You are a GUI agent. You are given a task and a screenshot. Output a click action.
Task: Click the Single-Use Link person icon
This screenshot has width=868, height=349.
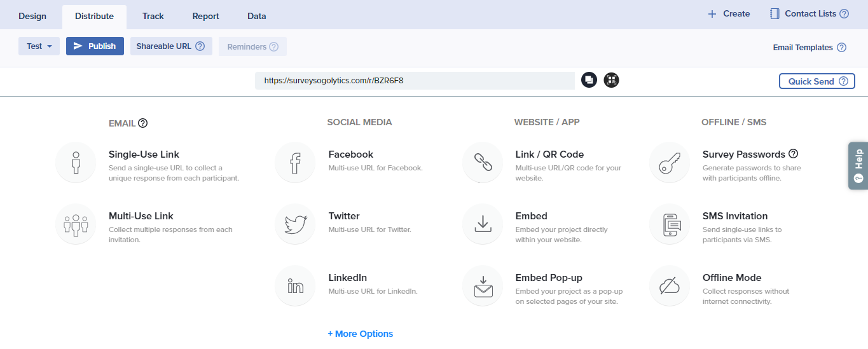click(76, 163)
